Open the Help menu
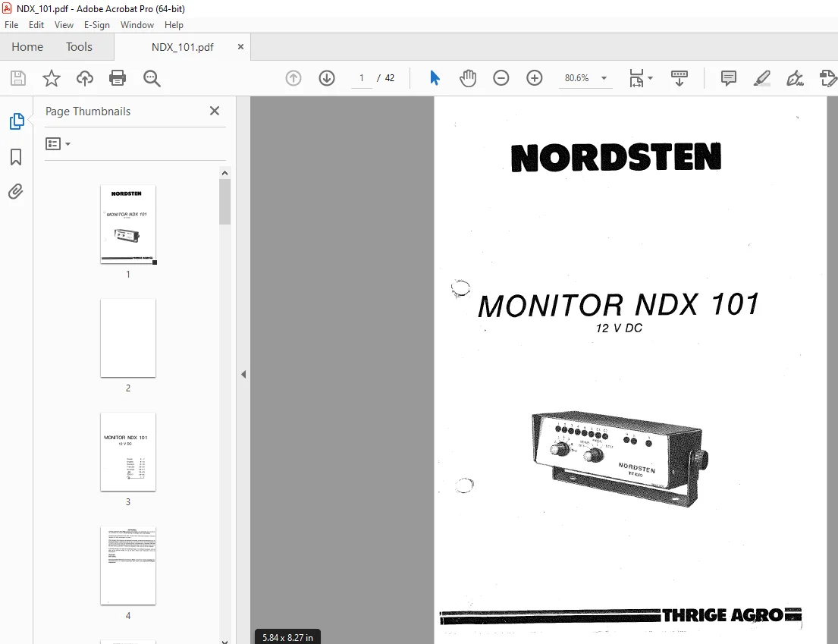Image resolution: width=838 pixels, height=644 pixels. (174, 24)
